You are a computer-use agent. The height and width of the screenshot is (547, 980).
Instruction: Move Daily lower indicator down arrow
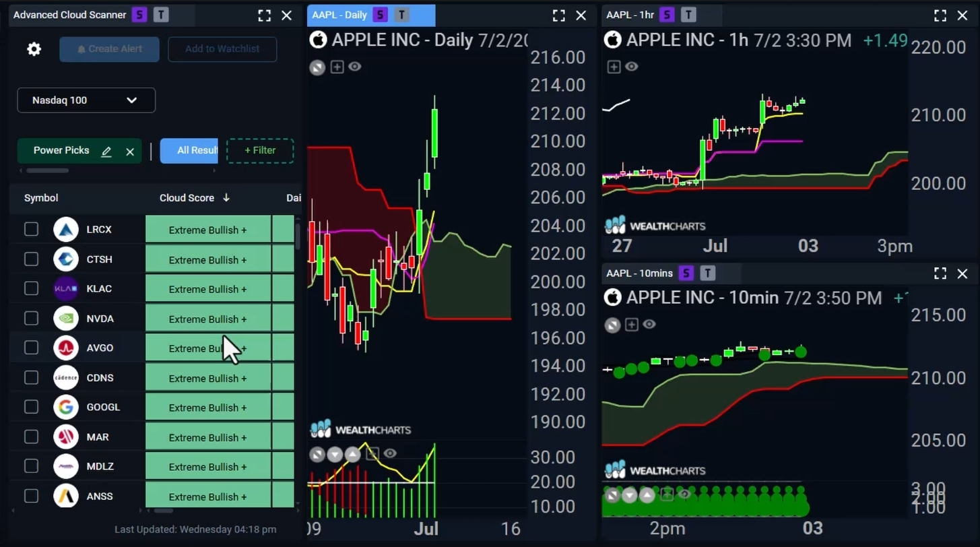335,454
